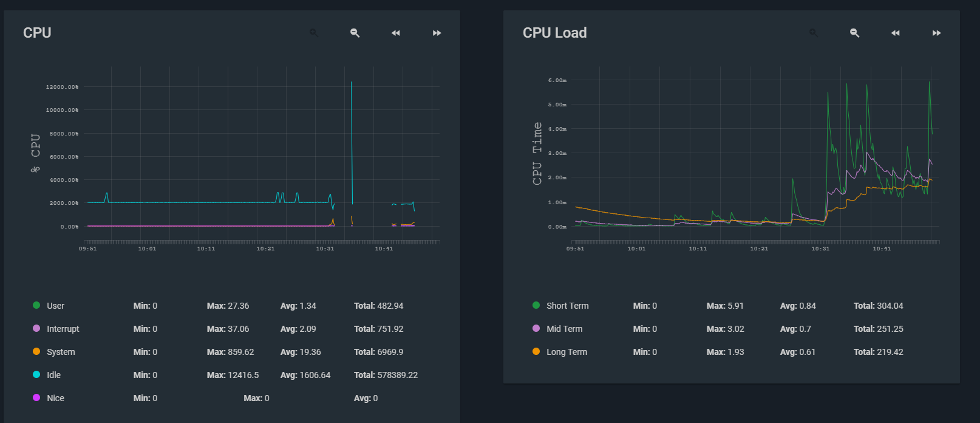Step the CPU chart backward in time
This screenshot has width=980, height=423.
point(396,33)
